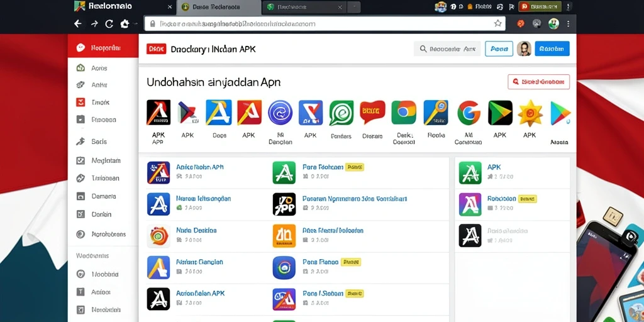Open the orange icon in middle column list
Screen dimensions: 644x322
point(284,236)
